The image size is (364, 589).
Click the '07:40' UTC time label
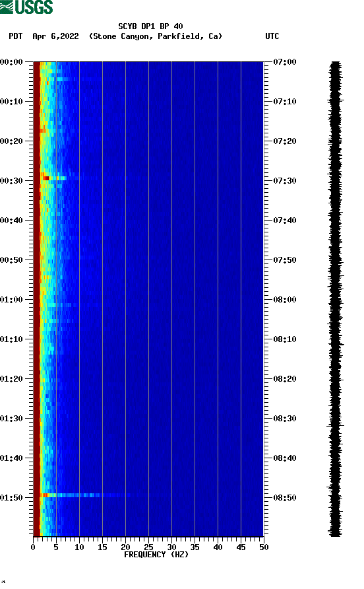[284, 220]
